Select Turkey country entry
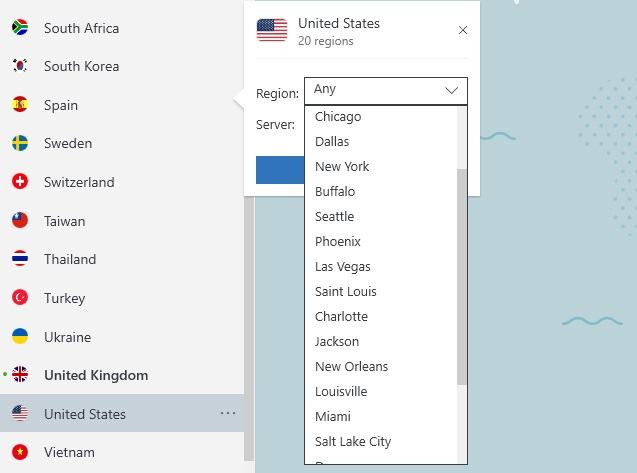The height and width of the screenshot is (473, 637). [x=65, y=298]
